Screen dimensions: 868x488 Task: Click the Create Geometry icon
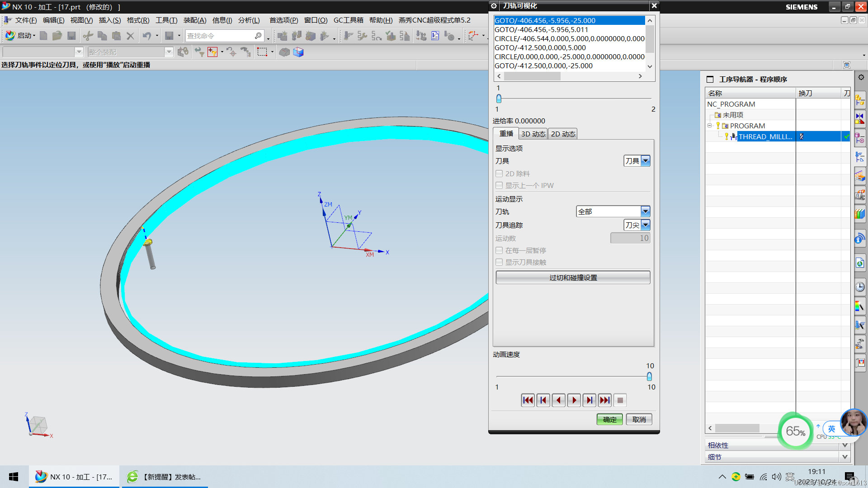[x=311, y=36]
